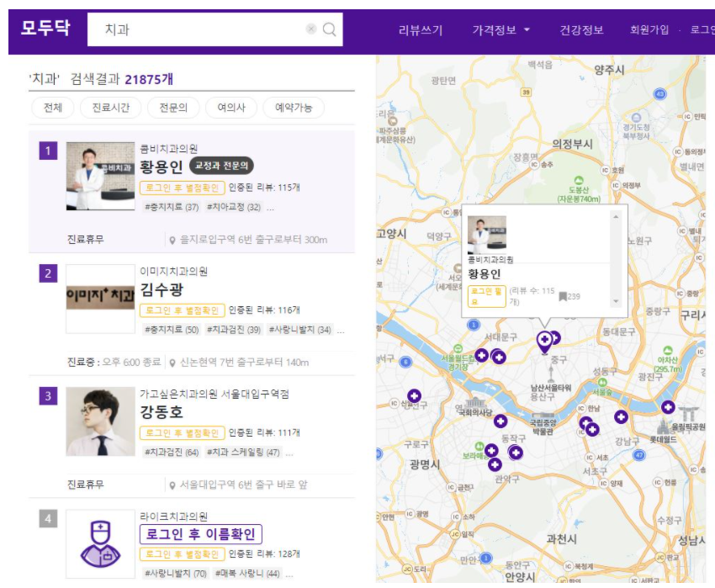Select the 전체 filter chip
Image resolution: width=715 pixels, height=588 pixels.
[x=53, y=108]
